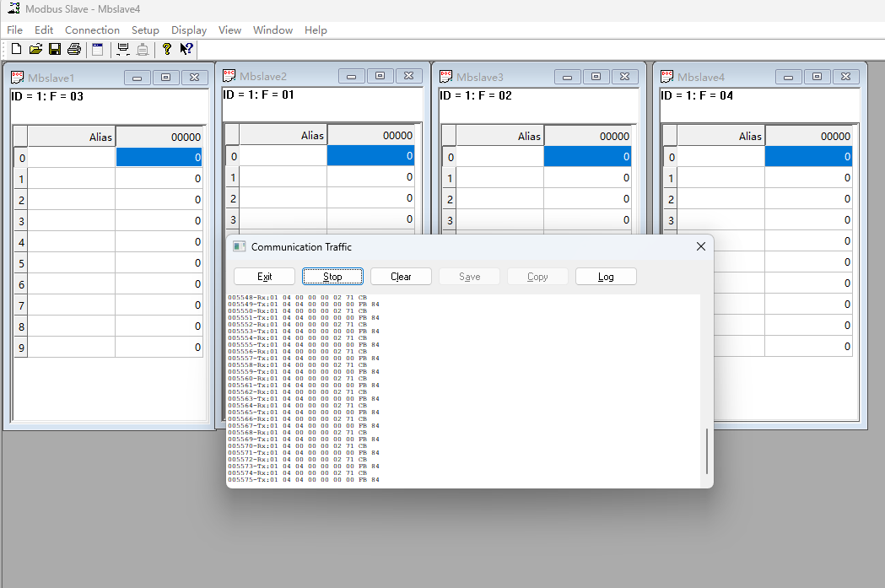Screen dimensions: 885x588
Task: Open the Display menu
Action: point(189,30)
